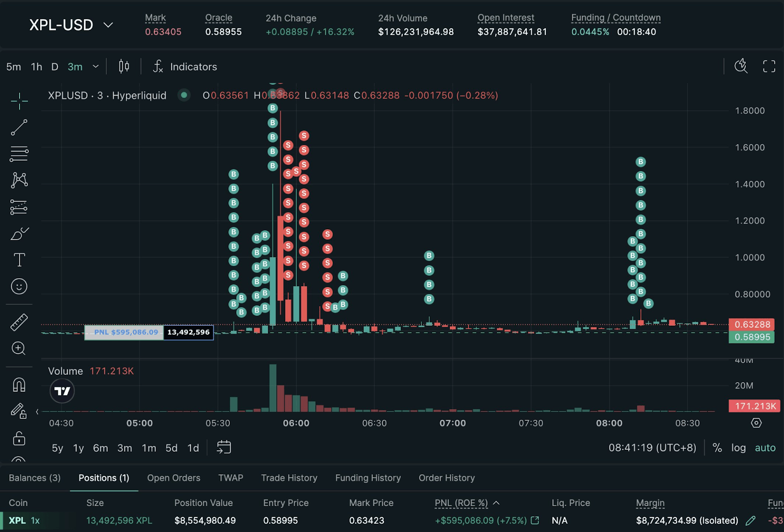Toggle stay in drawing mode
Image resolution: width=784 pixels, height=532 pixels.
pos(19,411)
